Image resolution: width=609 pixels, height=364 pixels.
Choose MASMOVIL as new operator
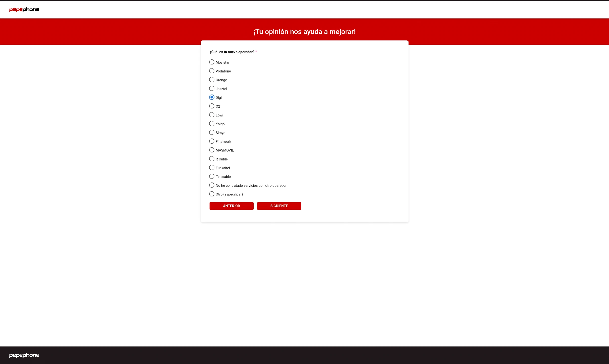pos(212,150)
